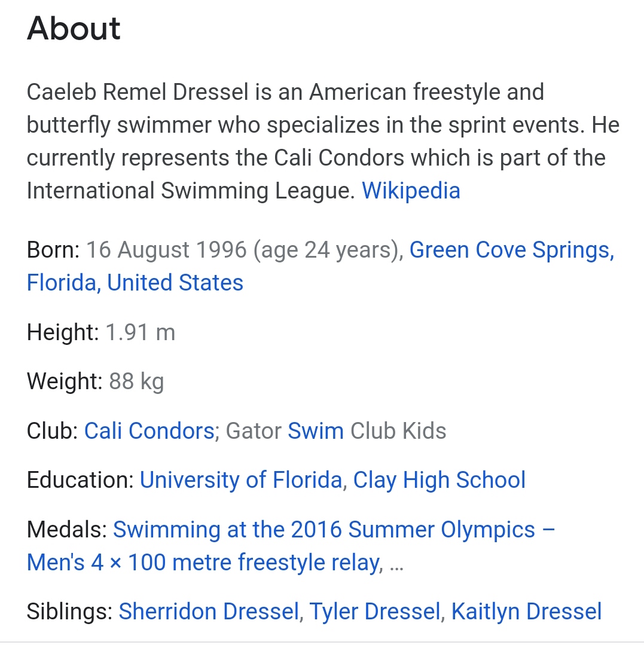Open sibling Sherridon Dressel's link
This screenshot has height=654, width=644.
(209, 612)
